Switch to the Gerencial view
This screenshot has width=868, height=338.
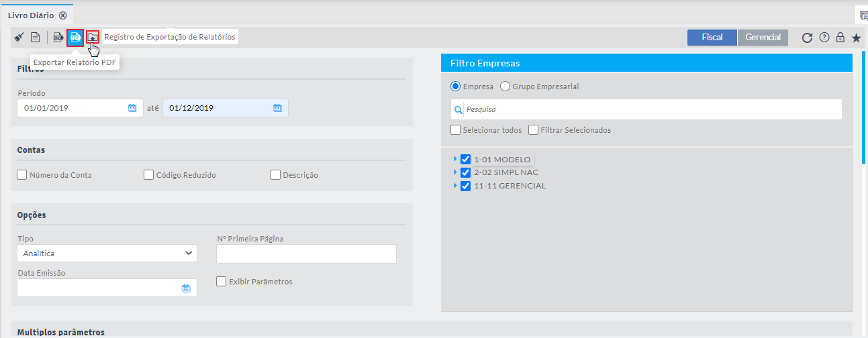763,38
